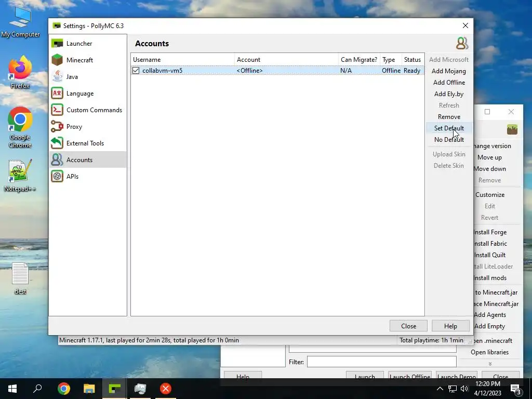Remove the selected account
532x399 pixels.
(448, 117)
